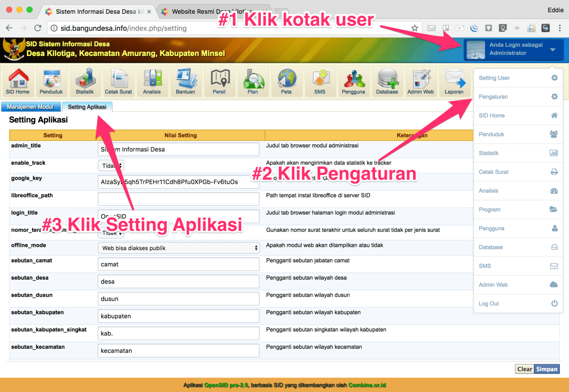
Task: Open the Combine.or.id link
Action: [x=367, y=385]
